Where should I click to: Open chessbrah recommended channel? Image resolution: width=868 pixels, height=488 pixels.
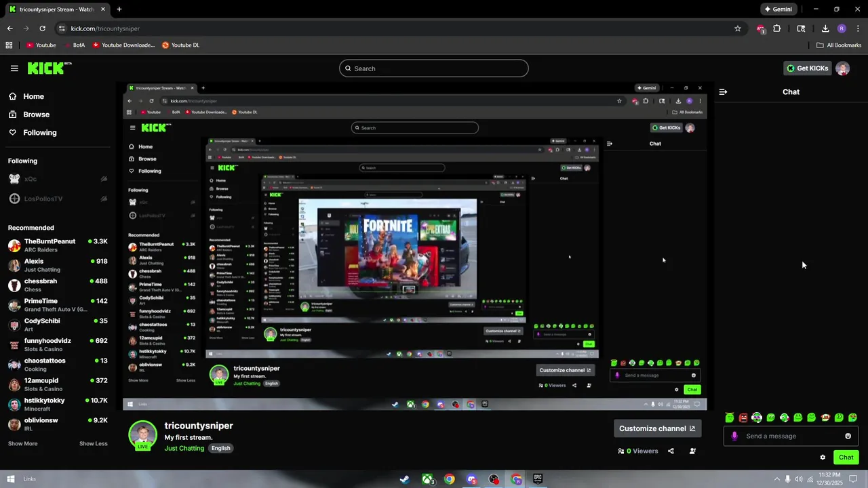(x=58, y=285)
